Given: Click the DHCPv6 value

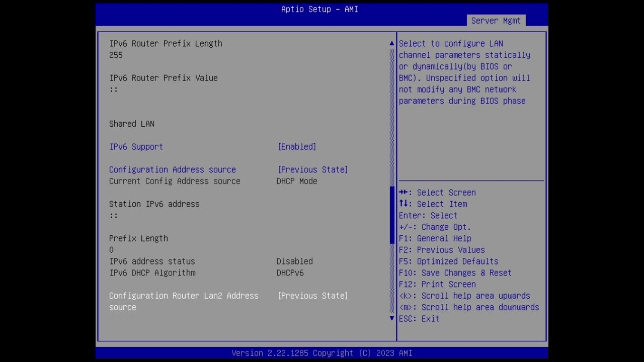Looking at the screenshot, I should [x=290, y=273].
